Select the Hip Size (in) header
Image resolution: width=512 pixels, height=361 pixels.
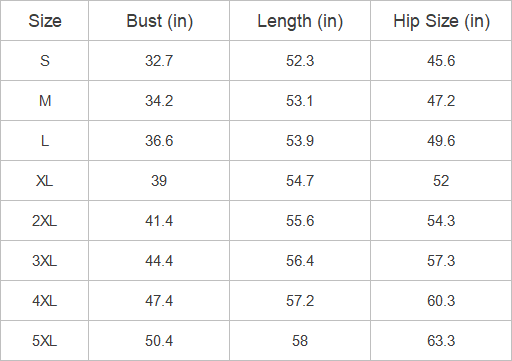[441, 21]
